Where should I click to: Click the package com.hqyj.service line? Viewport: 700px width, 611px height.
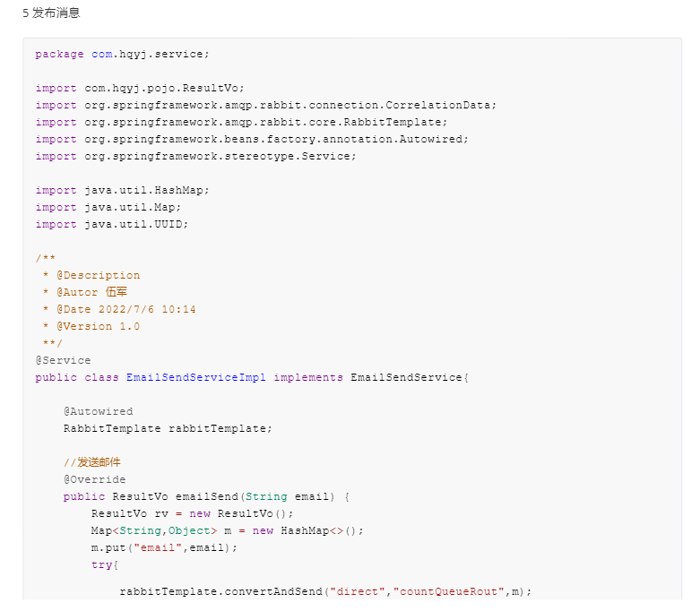coord(122,54)
